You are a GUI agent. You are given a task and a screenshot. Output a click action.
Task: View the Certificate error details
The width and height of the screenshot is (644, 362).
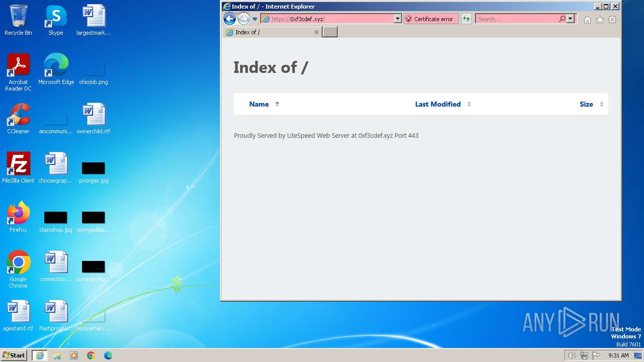click(x=431, y=19)
